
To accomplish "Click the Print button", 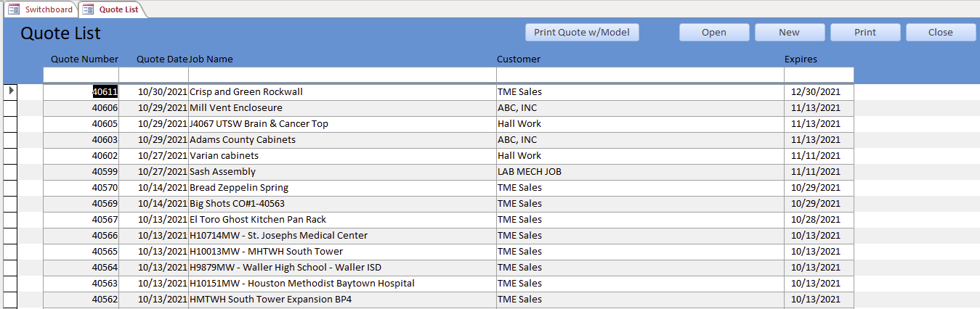I will (x=864, y=32).
